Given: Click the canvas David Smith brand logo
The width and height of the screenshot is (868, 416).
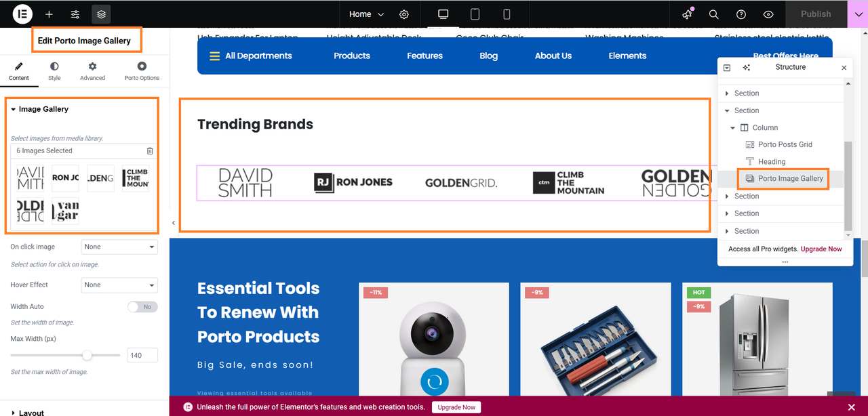Looking at the screenshot, I should tap(245, 183).
